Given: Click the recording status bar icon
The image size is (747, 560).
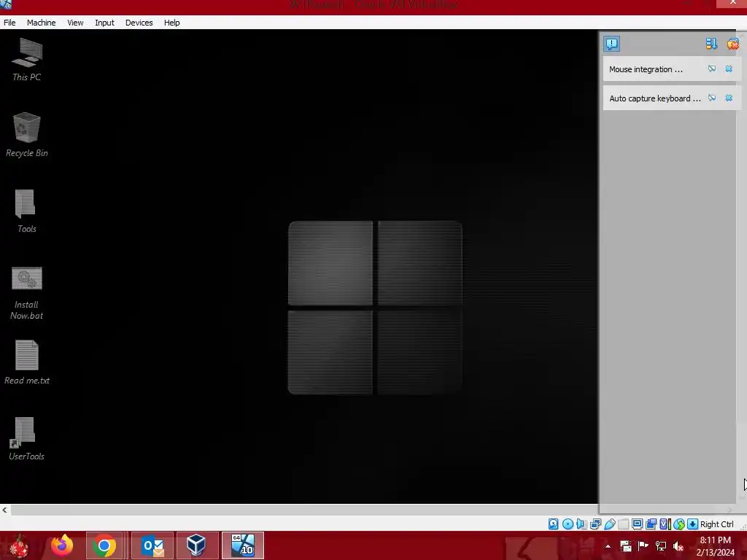Looking at the screenshot, I should point(651,524).
